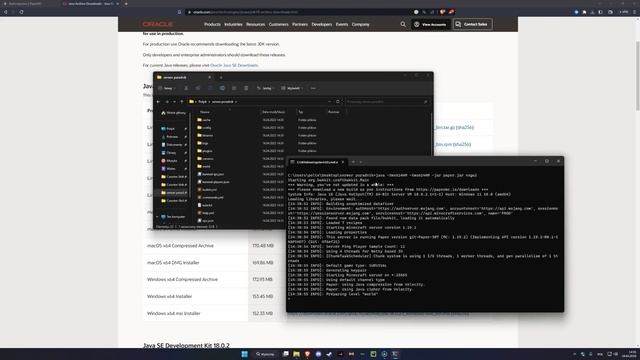Viewport: 640px width, 360px height.
Task: Open File Explorer from the taskbar
Action: (296, 354)
